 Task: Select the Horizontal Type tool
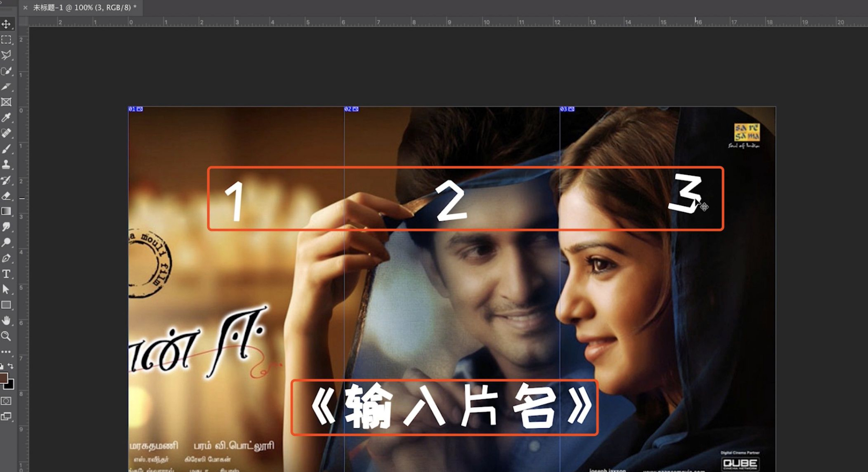tap(6, 274)
